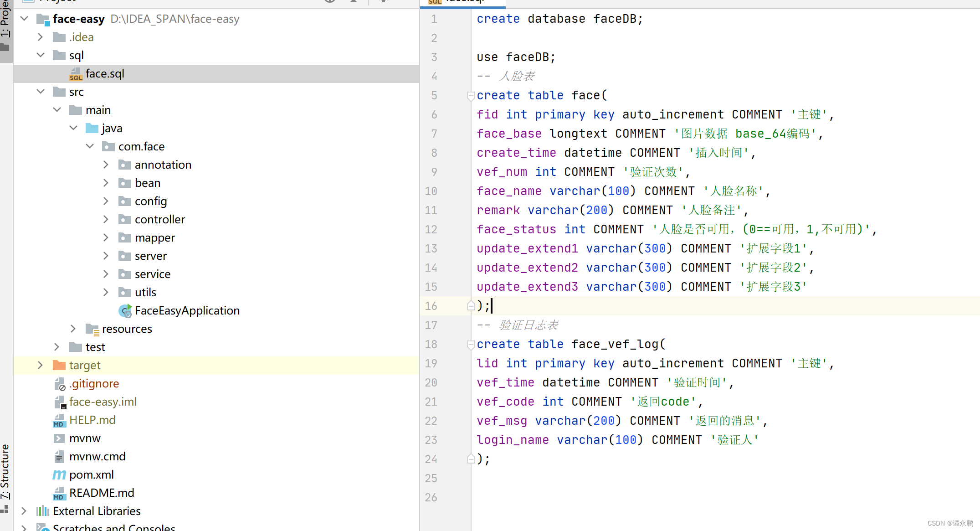
Task: Expand the annotation package folder
Action: [x=107, y=165]
